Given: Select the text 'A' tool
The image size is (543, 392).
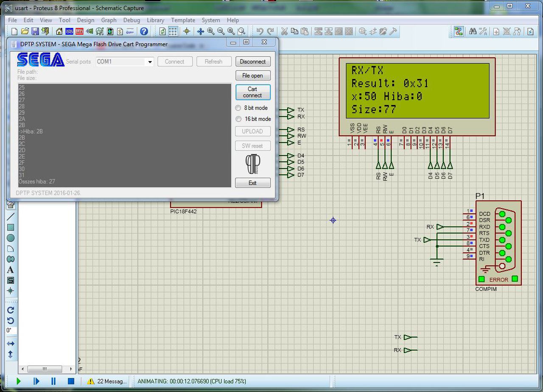Looking at the screenshot, I should [x=11, y=270].
